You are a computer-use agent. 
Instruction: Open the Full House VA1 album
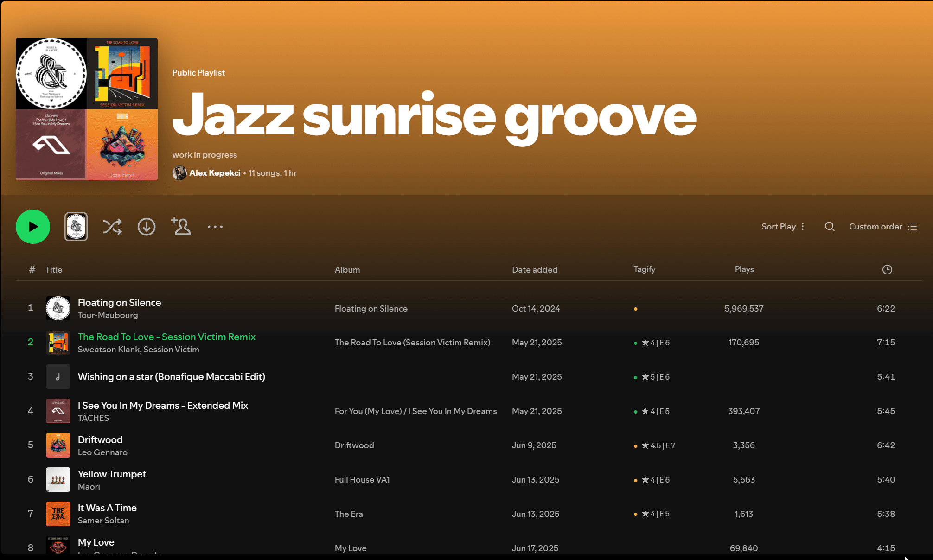pos(362,480)
